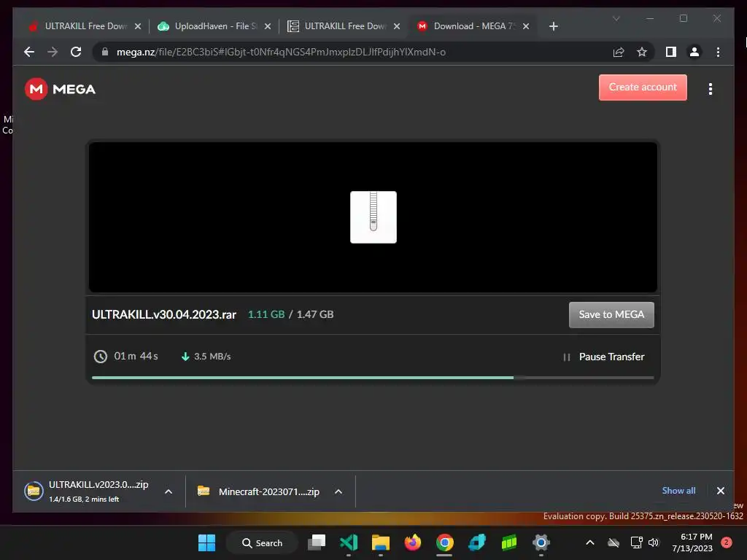Click Show all downloads link

tap(678, 491)
